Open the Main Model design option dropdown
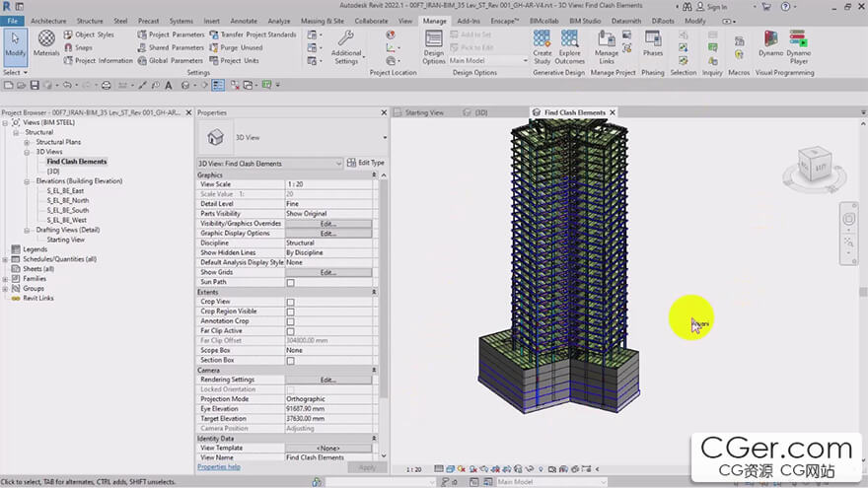 pyautogui.click(x=488, y=61)
